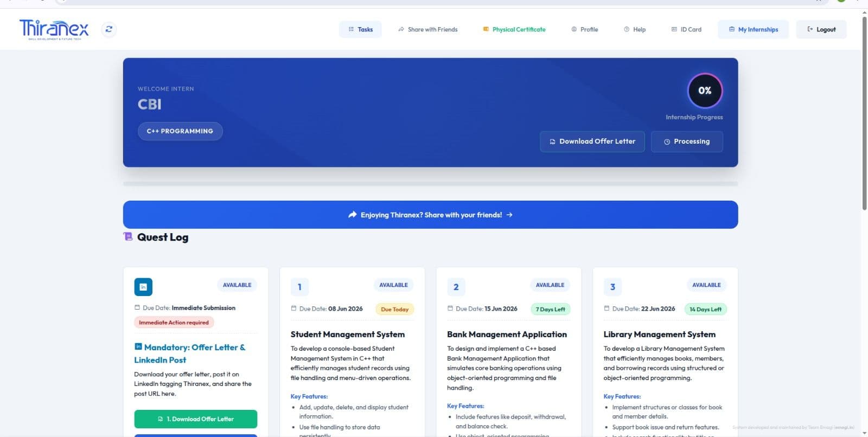Image resolution: width=868 pixels, height=437 pixels.
Task: Click the Thiranex logo
Action: coord(54,29)
